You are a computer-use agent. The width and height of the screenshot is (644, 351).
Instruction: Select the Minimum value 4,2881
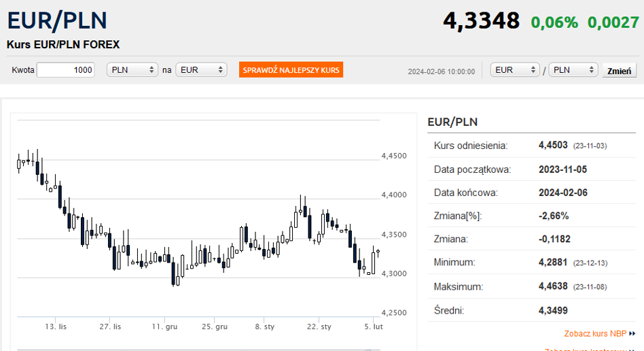[554, 262]
